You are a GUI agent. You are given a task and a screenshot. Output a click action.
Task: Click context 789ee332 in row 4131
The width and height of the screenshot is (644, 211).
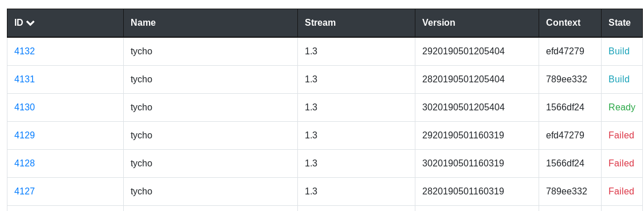coord(567,79)
